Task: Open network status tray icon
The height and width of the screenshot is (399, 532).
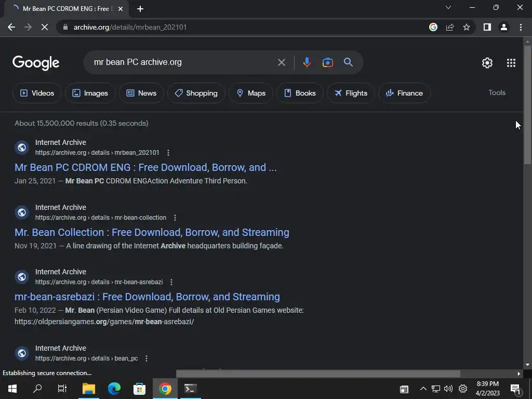Action: [x=436, y=389]
